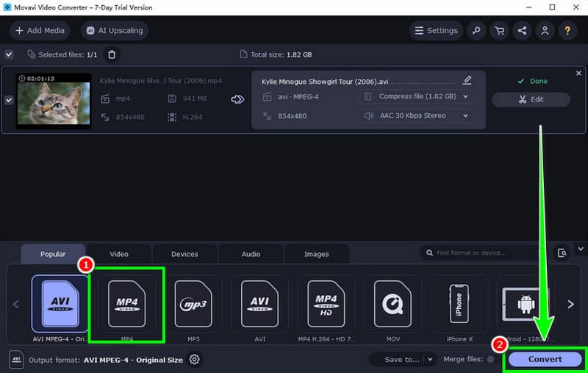Switch to the Audio tab
The width and height of the screenshot is (588, 373).
coord(251,254)
